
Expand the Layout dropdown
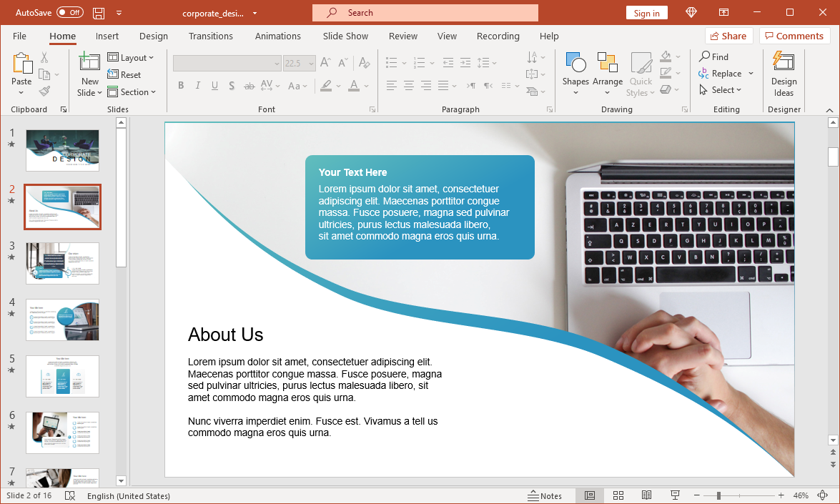[x=131, y=58]
